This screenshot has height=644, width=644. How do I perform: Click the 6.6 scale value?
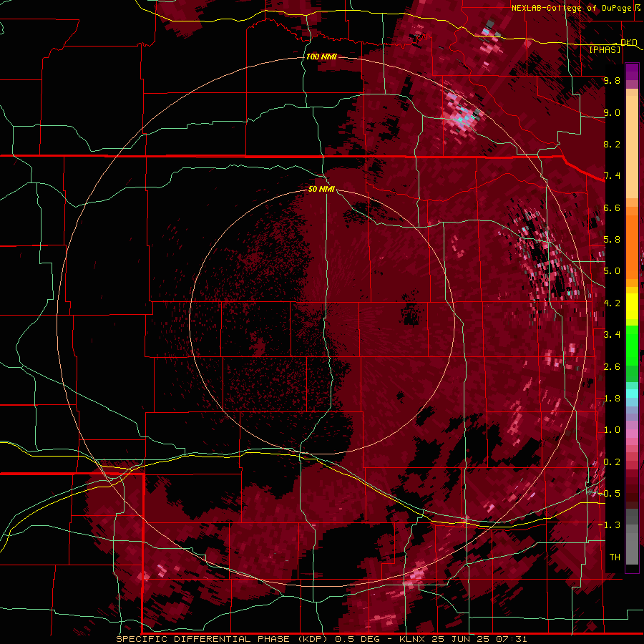click(612, 208)
